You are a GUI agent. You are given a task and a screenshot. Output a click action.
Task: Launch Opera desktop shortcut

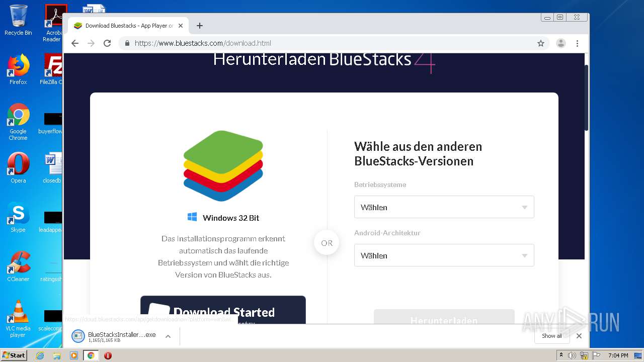[x=18, y=168]
